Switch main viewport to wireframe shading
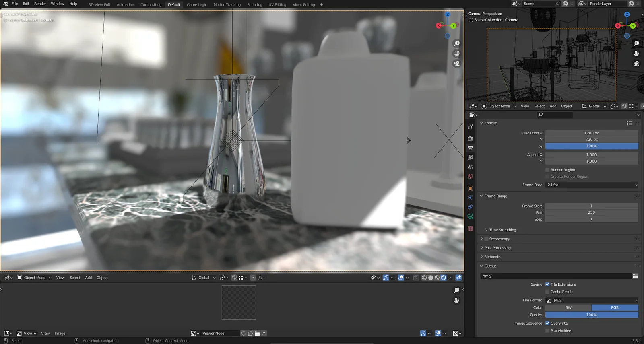This screenshot has width=644, height=344. 424,278
